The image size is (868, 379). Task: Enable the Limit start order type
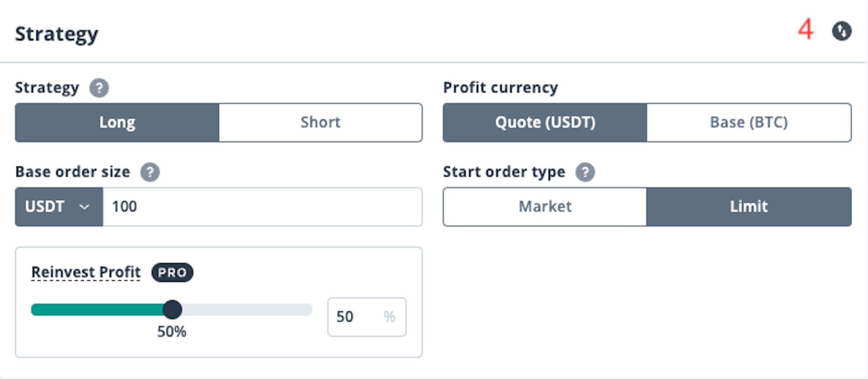(748, 206)
